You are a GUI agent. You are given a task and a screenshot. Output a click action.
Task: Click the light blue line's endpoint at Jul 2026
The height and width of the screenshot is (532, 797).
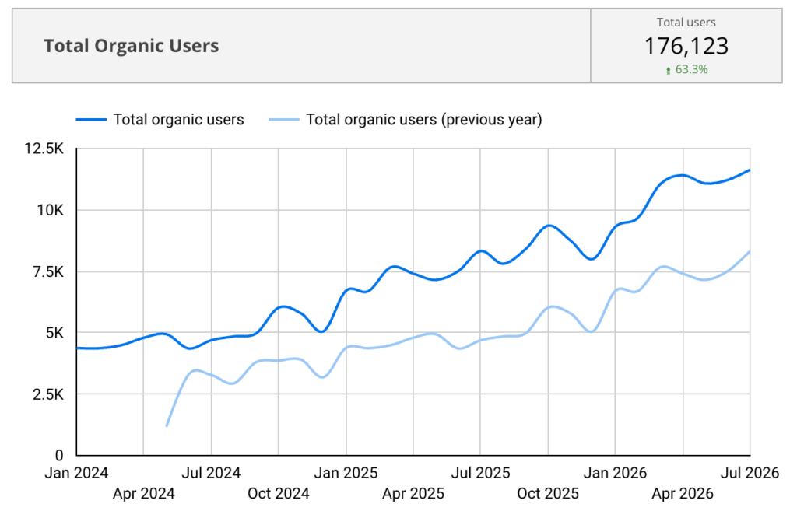click(x=750, y=252)
